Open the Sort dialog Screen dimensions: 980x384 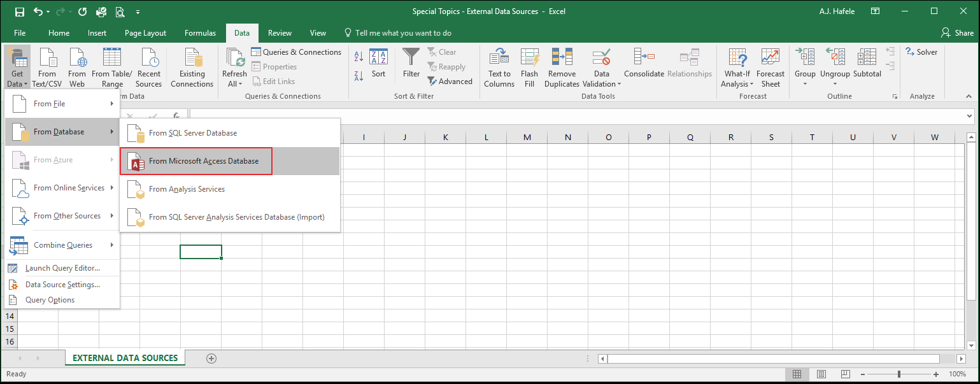378,64
